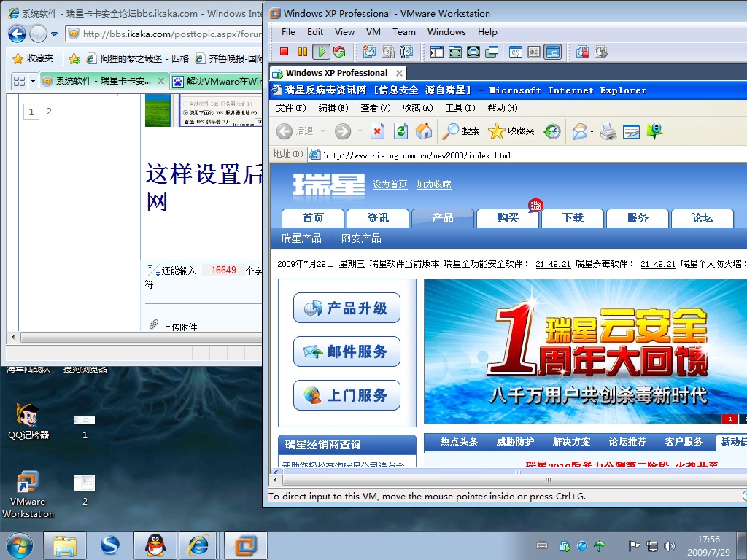Screen dimensions: 747x560
Task: Click the 邮件服务 button
Action: (x=347, y=351)
